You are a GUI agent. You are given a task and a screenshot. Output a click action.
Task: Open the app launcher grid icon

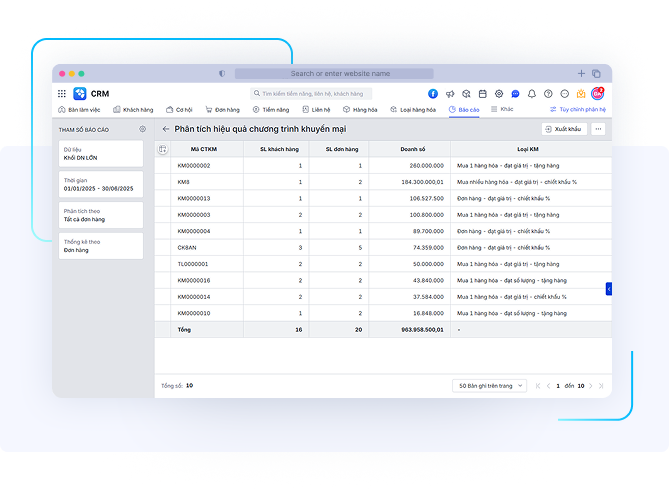62,93
